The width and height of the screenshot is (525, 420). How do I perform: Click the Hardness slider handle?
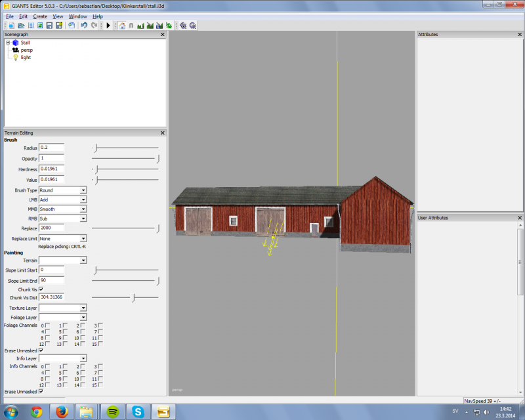click(96, 169)
